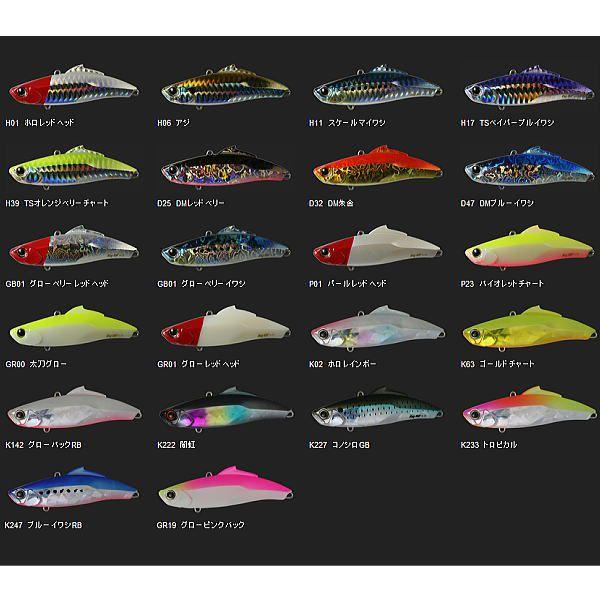Select the K233 pink-orange-yellow tropical lure
The height and width of the screenshot is (600, 600).
529,408
